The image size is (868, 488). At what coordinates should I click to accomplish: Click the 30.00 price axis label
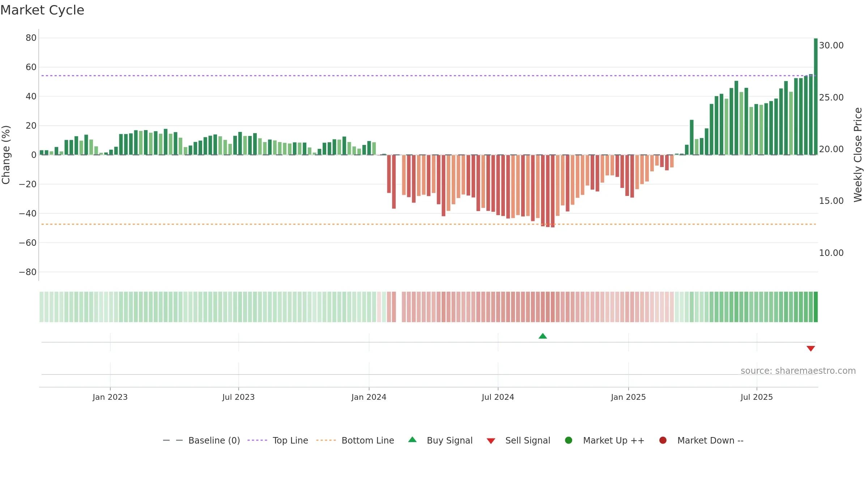831,46
